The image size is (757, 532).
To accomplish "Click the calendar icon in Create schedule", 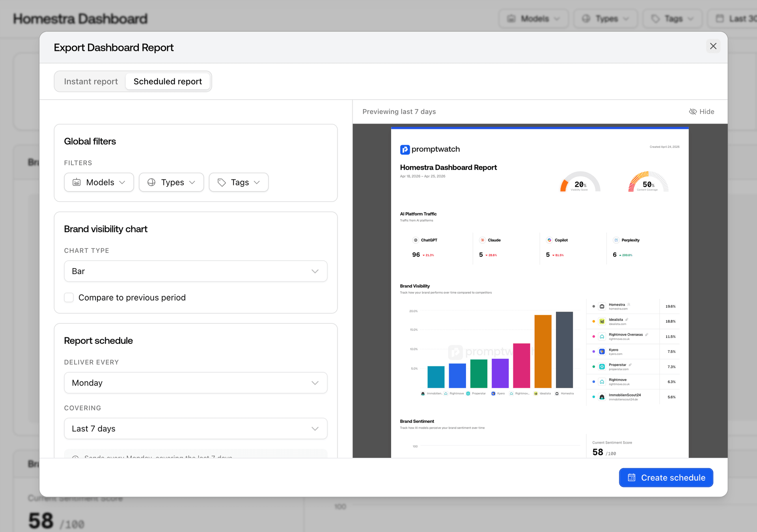I will point(632,478).
